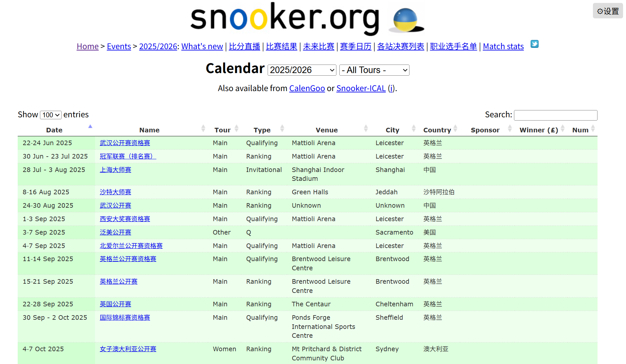626x364 pixels.
Task: Click the Twitter bird icon
Action: 534,44
